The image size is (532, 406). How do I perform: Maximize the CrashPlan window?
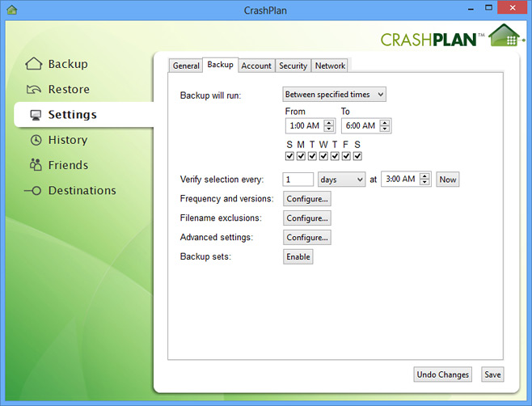[488, 8]
